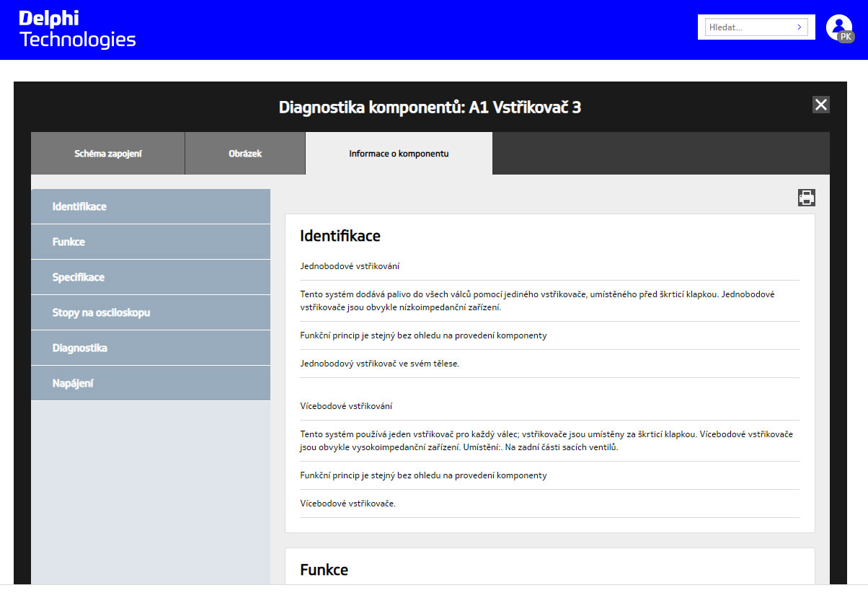
Task: Select the Informace o komponentu tab
Action: click(x=399, y=154)
